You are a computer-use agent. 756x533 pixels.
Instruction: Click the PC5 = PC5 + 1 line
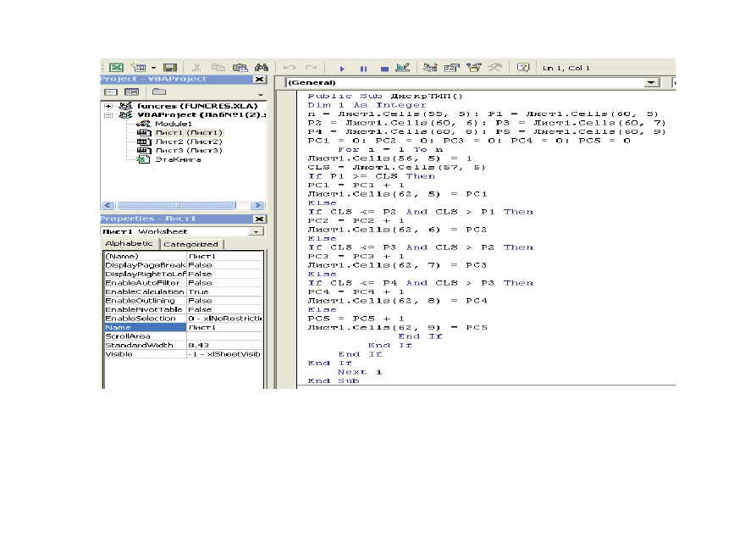[356, 319]
